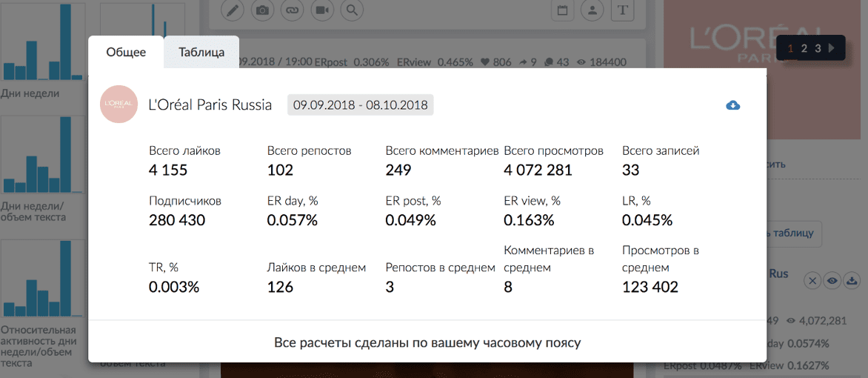Click the Лайков в среднем value 126
The width and height of the screenshot is (868, 378).
(x=280, y=287)
